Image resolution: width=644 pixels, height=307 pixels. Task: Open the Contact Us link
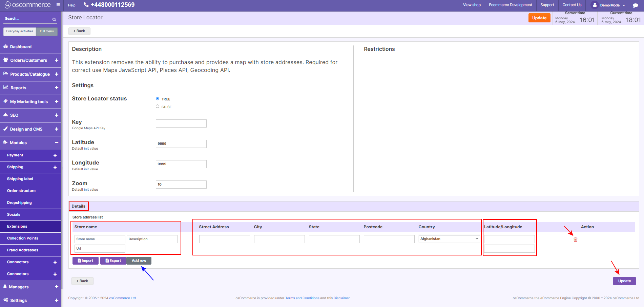tap(572, 5)
